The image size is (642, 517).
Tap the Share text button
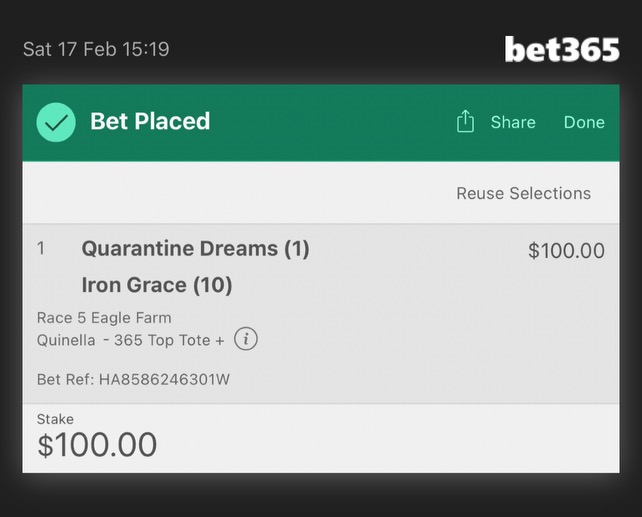pos(513,122)
